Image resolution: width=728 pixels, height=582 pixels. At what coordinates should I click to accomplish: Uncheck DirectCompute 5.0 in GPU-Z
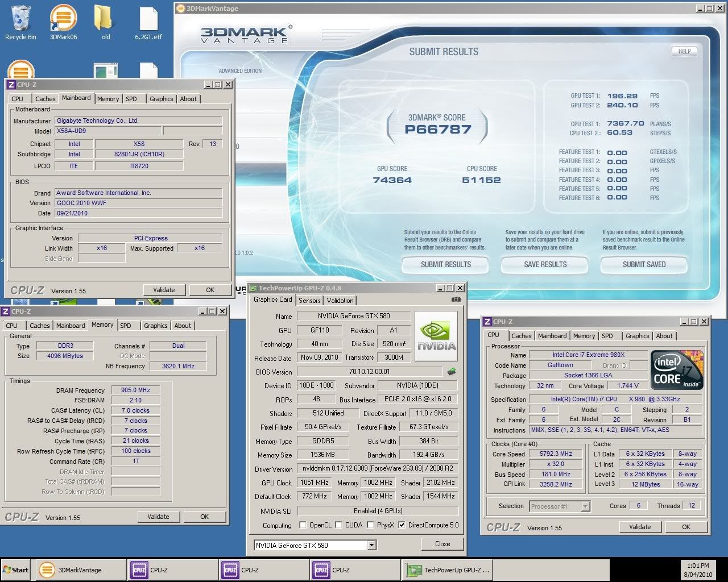point(402,525)
